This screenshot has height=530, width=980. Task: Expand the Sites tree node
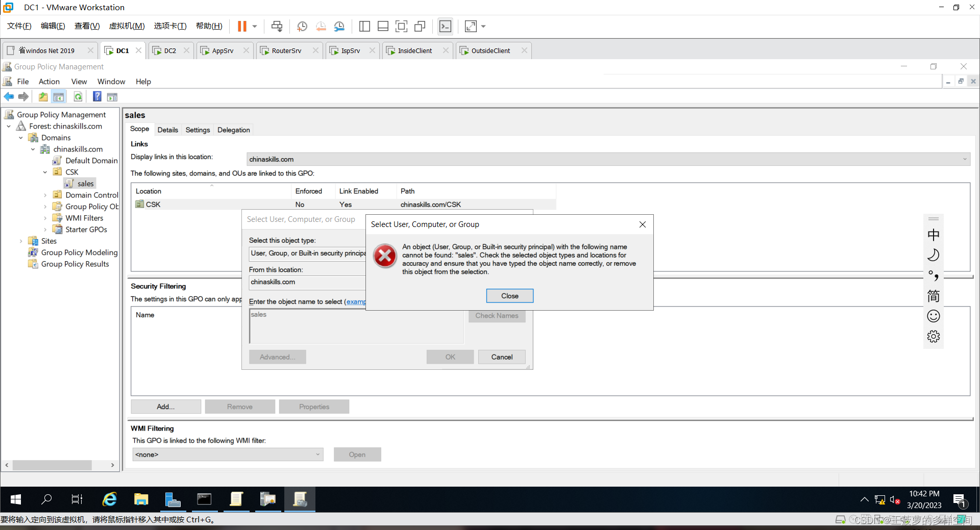coord(20,241)
